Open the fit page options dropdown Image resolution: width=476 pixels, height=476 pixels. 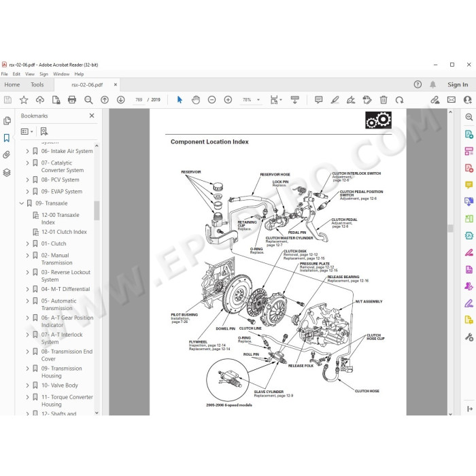[x=275, y=99]
